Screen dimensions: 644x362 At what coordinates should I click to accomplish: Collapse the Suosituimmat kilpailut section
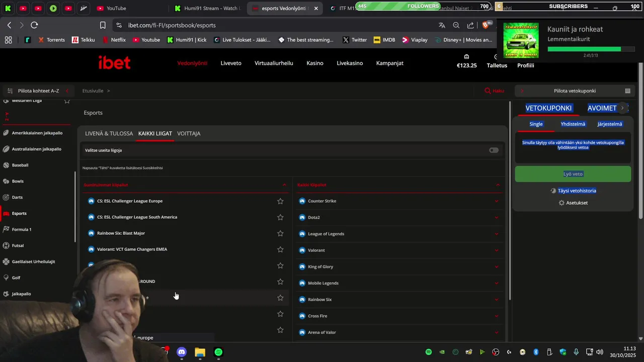tap(284, 185)
